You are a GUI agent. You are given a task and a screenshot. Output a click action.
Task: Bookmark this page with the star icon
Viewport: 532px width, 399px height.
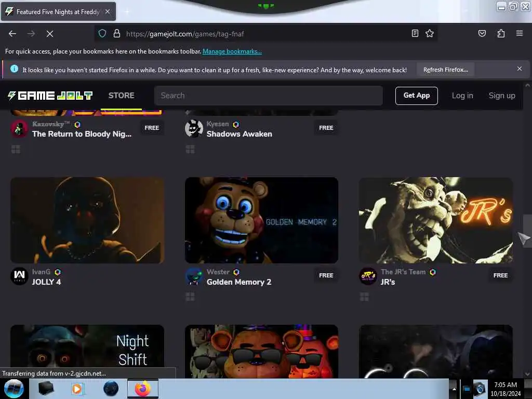(430, 33)
